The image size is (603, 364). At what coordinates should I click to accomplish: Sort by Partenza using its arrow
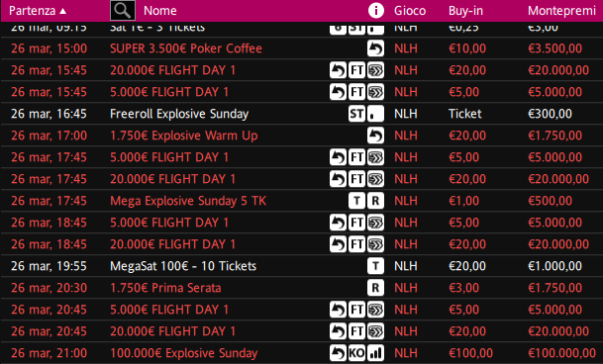(x=63, y=11)
